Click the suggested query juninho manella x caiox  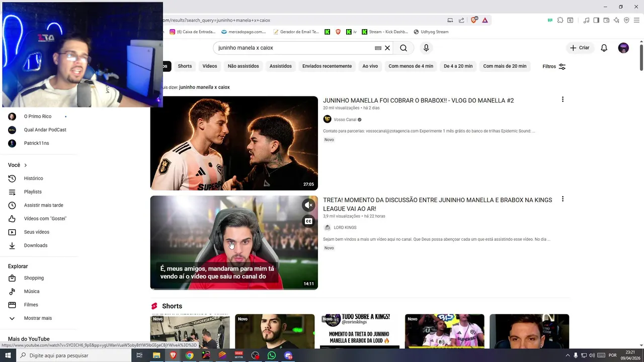(x=204, y=87)
